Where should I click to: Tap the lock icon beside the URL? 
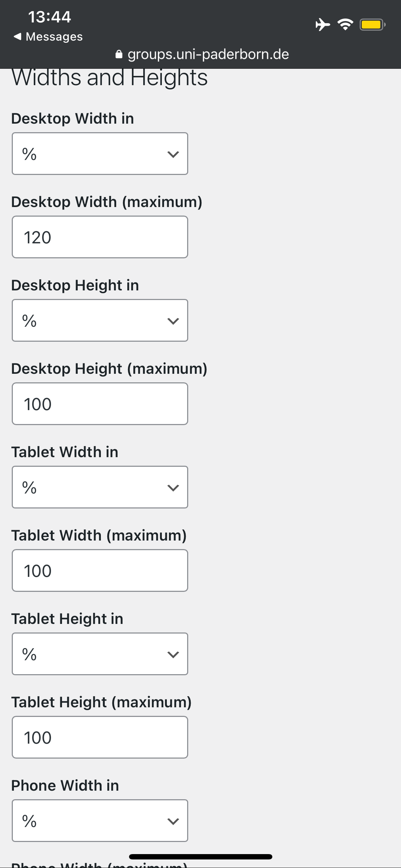[x=119, y=54]
